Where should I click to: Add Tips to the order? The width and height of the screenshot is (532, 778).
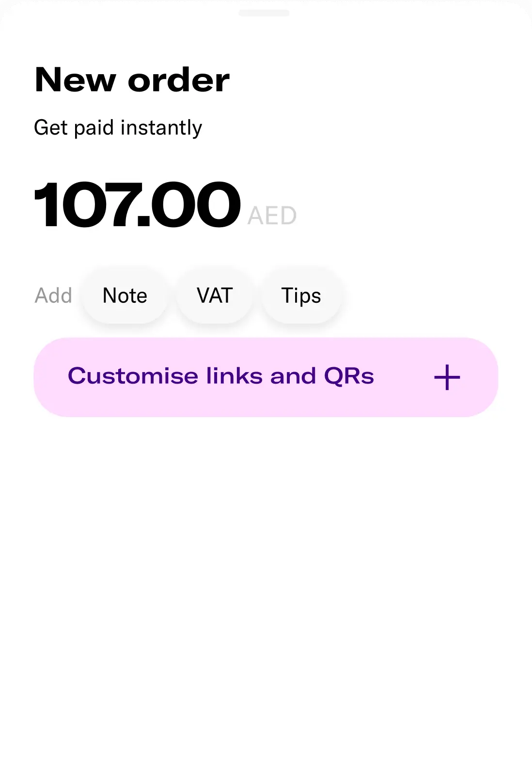click(301, 296)
